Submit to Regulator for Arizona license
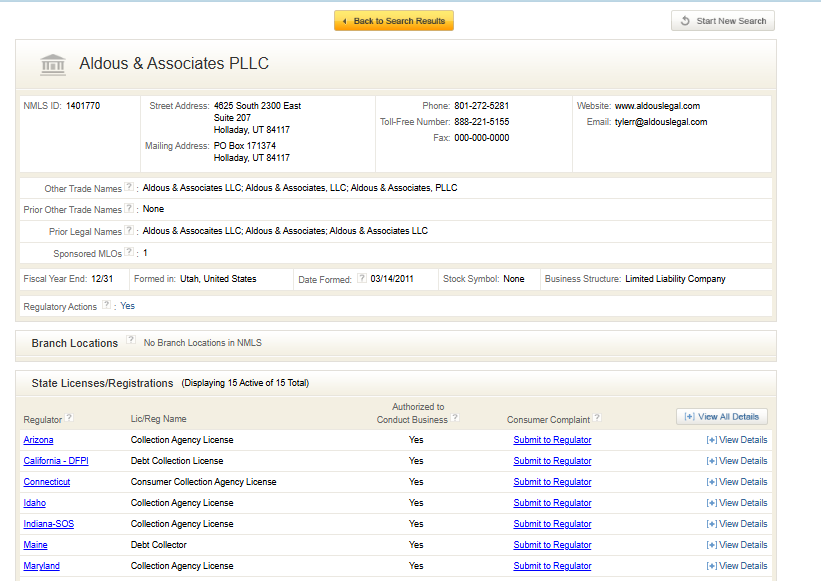821x581 pixels. point(552,440)
